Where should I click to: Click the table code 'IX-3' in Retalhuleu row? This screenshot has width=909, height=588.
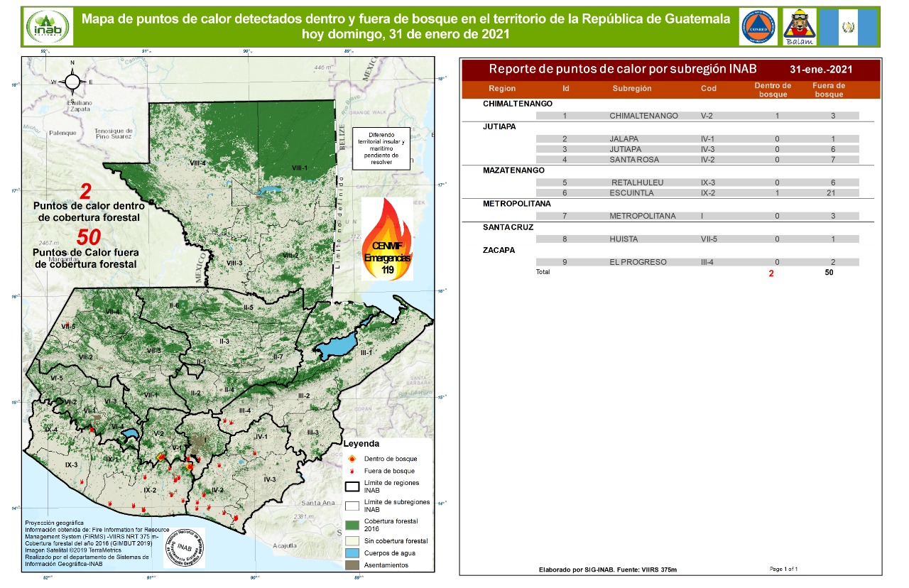[x=708, y=183]
